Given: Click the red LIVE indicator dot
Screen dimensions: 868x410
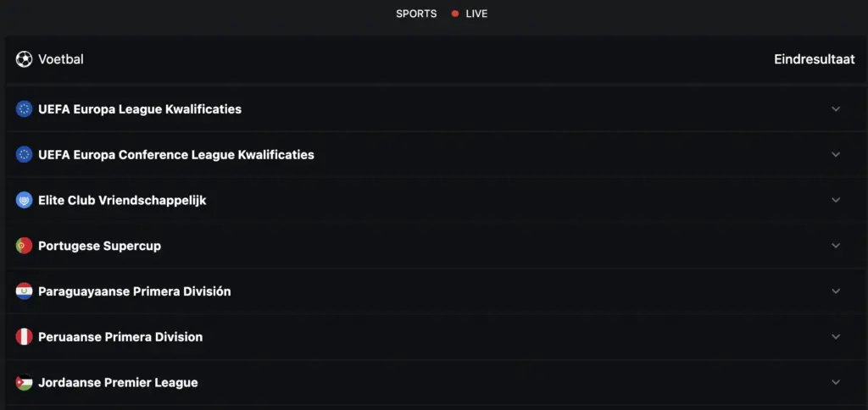Looking at the screenshot, I should coord(455,14).
